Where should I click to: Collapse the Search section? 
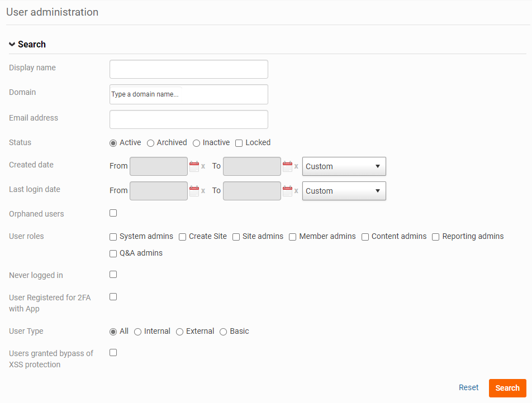click(27, 45)
